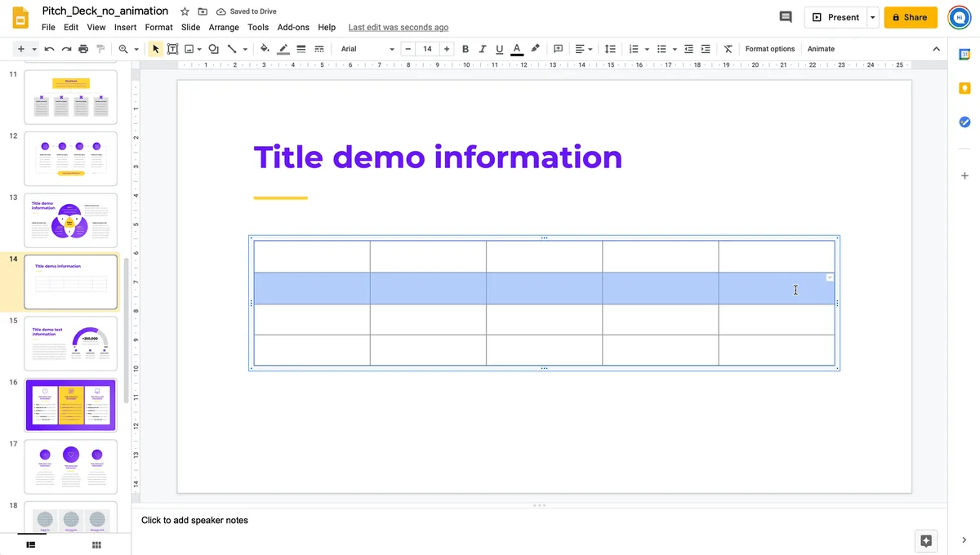Viewport: 980px width, 555px height.
Task: Click the new slide plus button
Action: coord(20,49)
